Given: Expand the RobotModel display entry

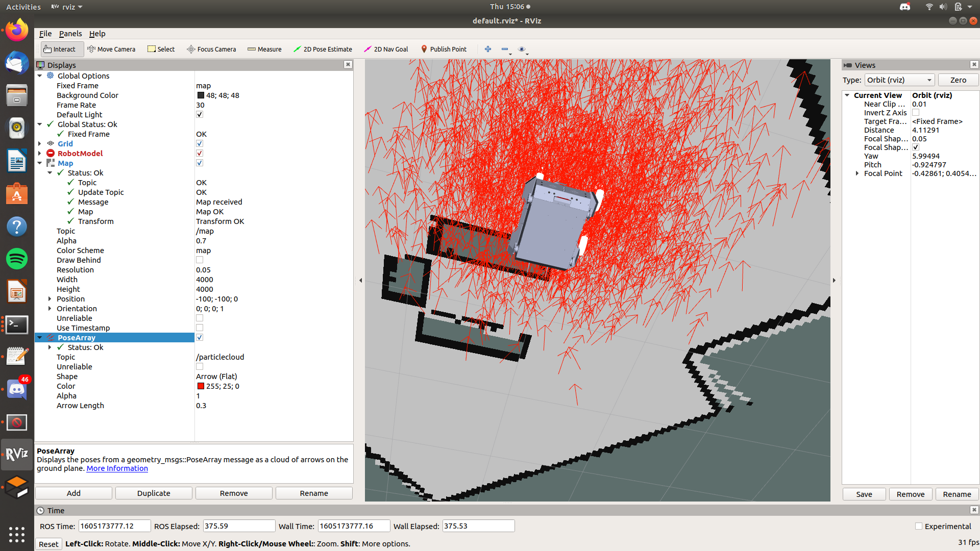Looking at the screenshot, I should [40, 153].
